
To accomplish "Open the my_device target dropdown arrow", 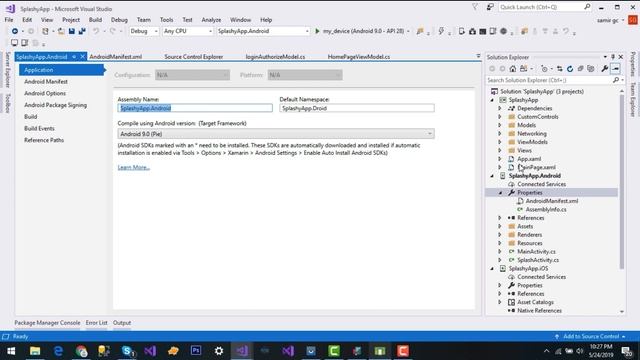I will tap(408, 31).
